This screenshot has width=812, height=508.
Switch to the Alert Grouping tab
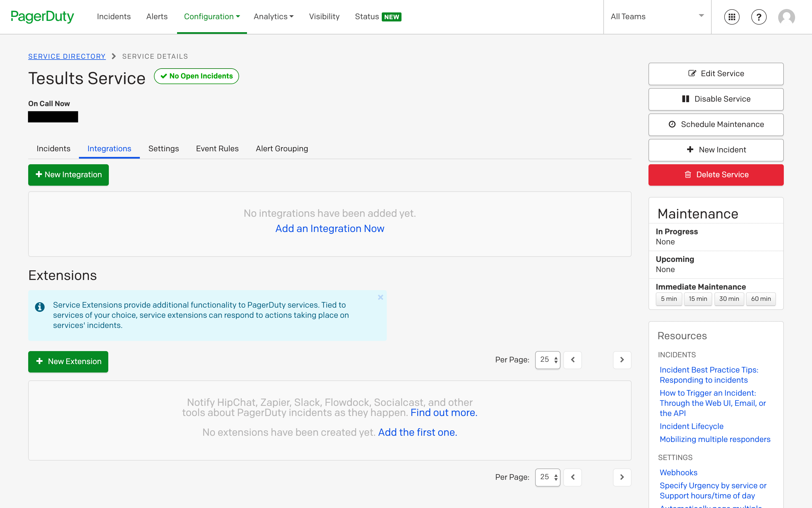pyautogui.click(x=282, y=148)
